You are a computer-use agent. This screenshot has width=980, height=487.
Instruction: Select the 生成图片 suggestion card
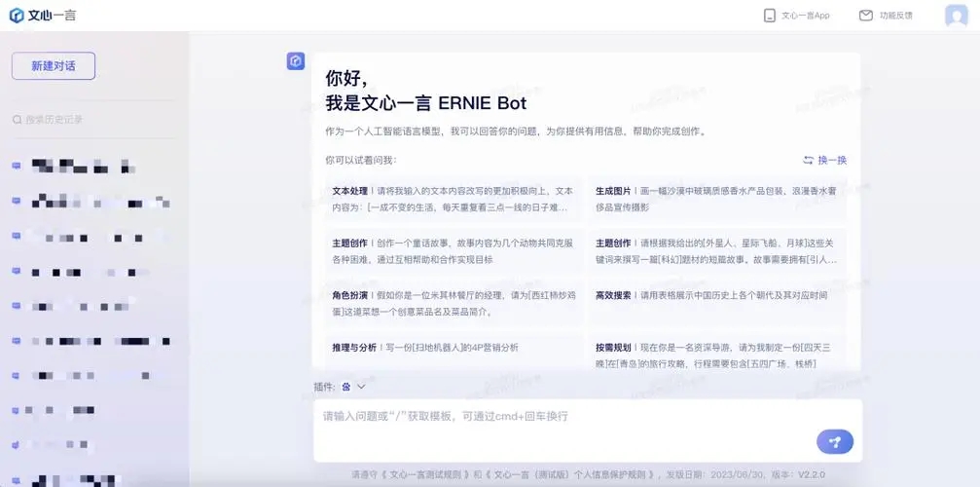coord(716,199)
